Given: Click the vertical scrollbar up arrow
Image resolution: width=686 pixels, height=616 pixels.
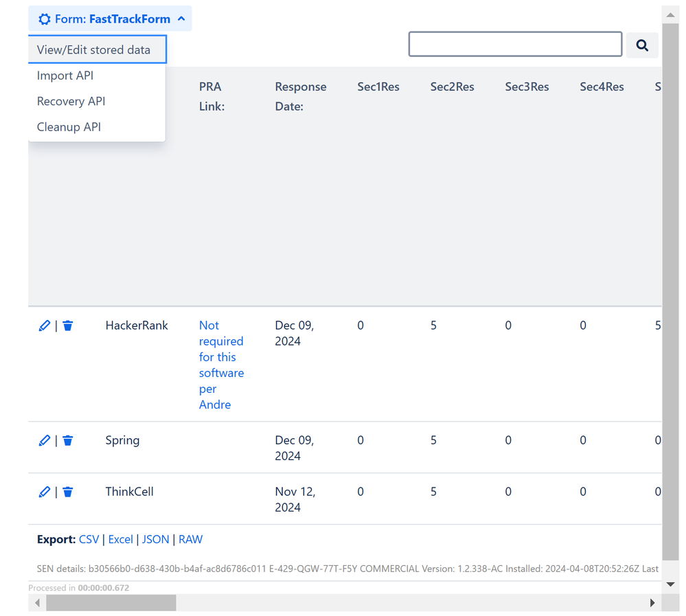Looking at the screenshot, I should 670,15.
